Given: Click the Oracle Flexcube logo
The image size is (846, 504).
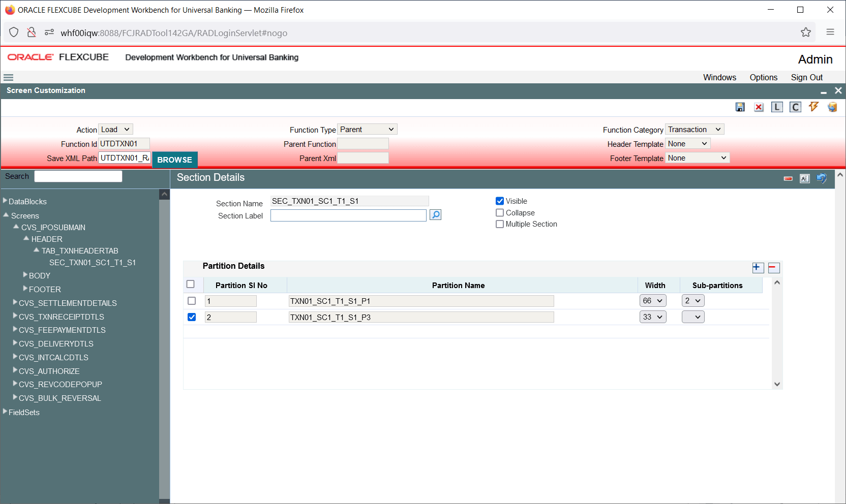Looking at the screenshot, I should (x=58, y=57).
